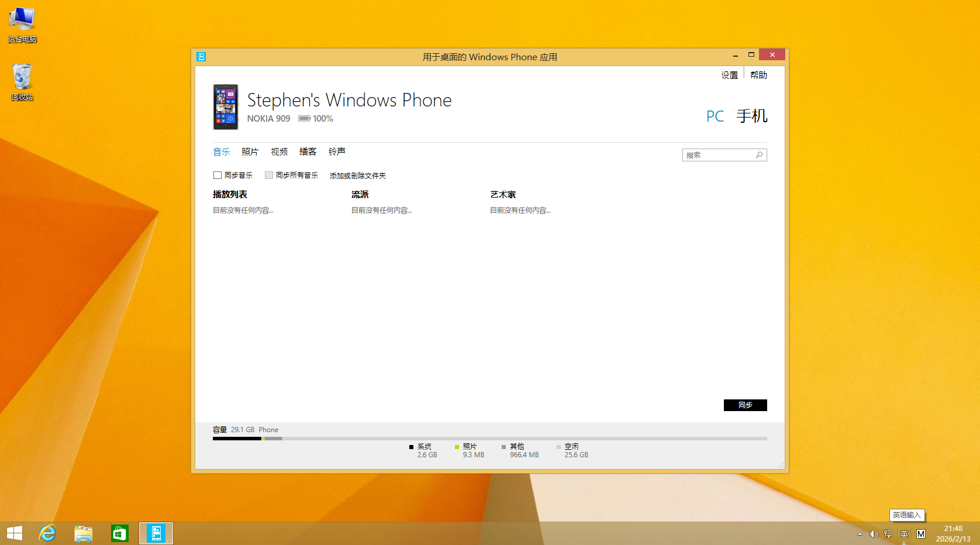Image resolution: width=980 pixels, height=545 pixels.
Task: Toggle the 同步所有音乐 checkbox
Action: point(269,175)
